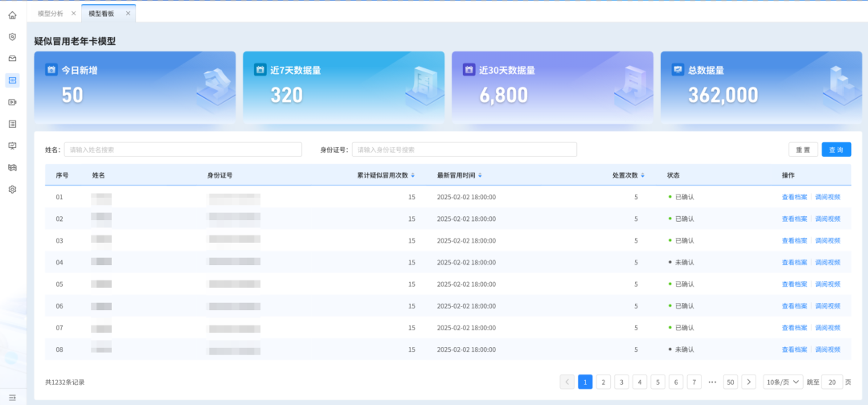Image resolution: width=868 pixels, height=405 pixels.
Task: Sort by 最新冒用时间 column
Action: [480, 175]
